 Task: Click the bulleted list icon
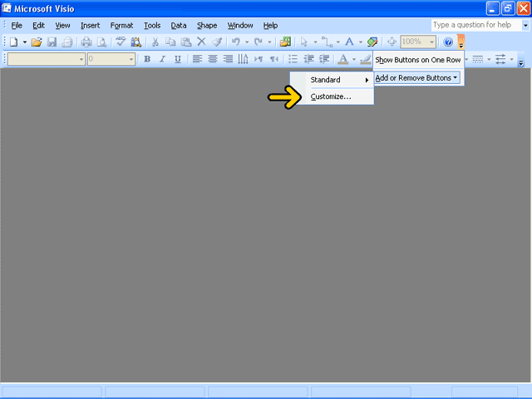tap(293, 59)
